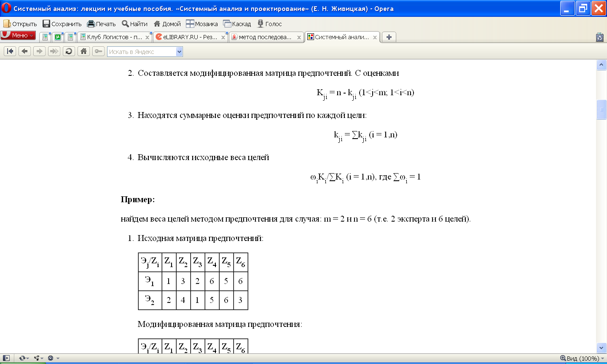Click Вычисляются исходные веса целей text
This screenshot has height=364, width=607.
click(x=203, y=157)
